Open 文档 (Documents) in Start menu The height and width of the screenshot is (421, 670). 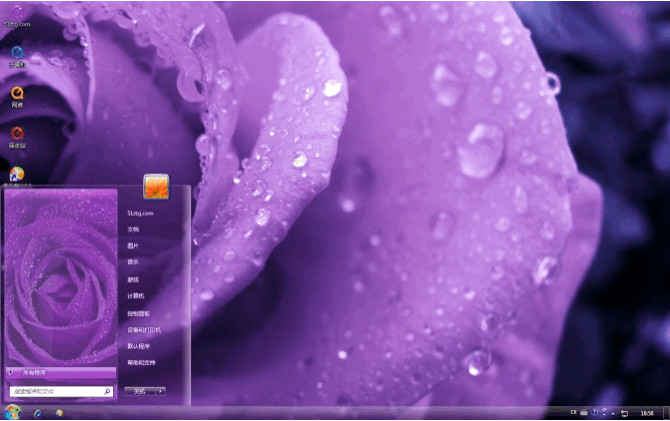133,229
